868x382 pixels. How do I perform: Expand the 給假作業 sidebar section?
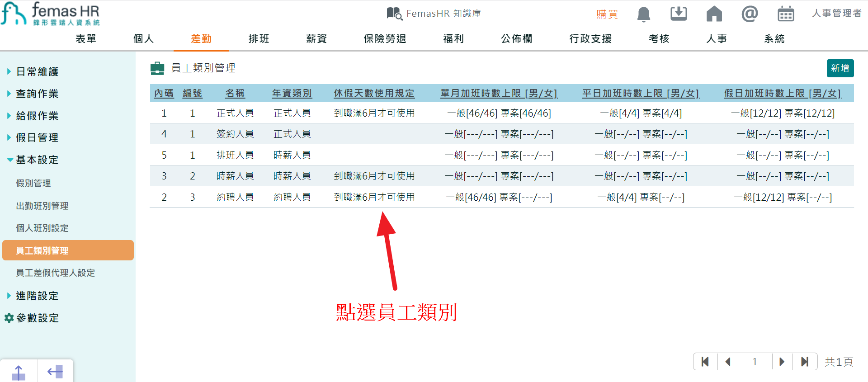[33, 116]
